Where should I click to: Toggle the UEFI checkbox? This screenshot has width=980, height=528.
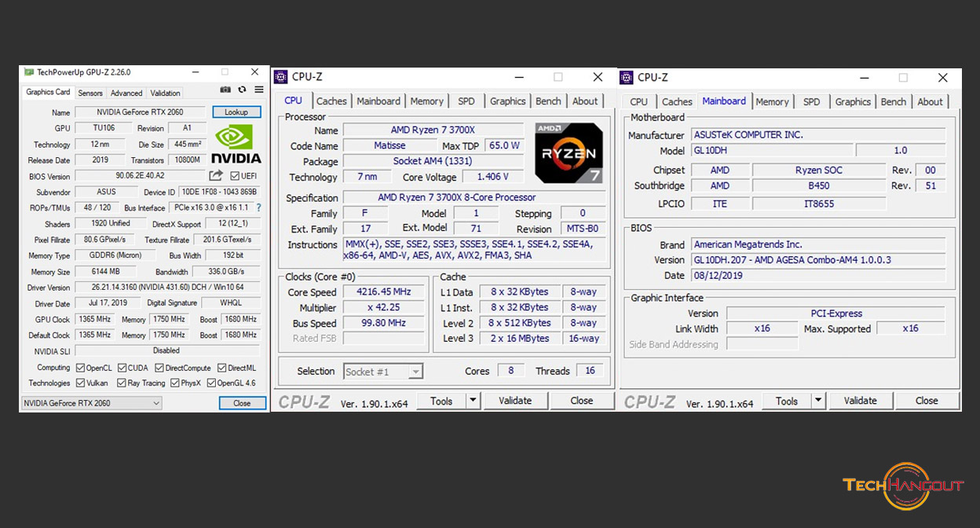[x=235, y=176]
